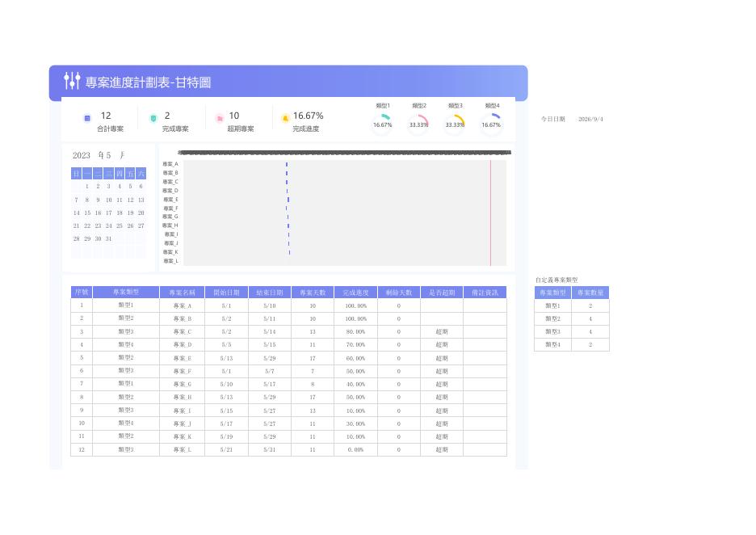Click the yellow bell icon next to 完成進度

point(285,118)
